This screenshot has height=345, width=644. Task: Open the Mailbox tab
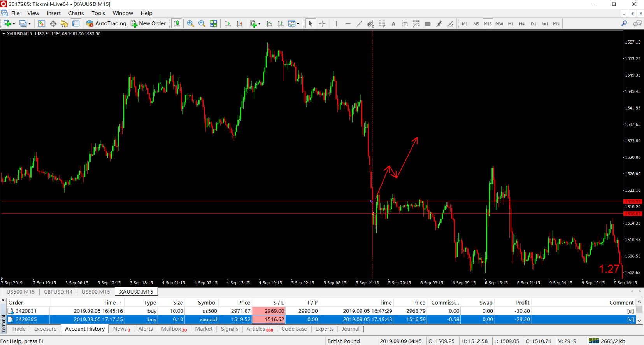[x=174, y=329]
